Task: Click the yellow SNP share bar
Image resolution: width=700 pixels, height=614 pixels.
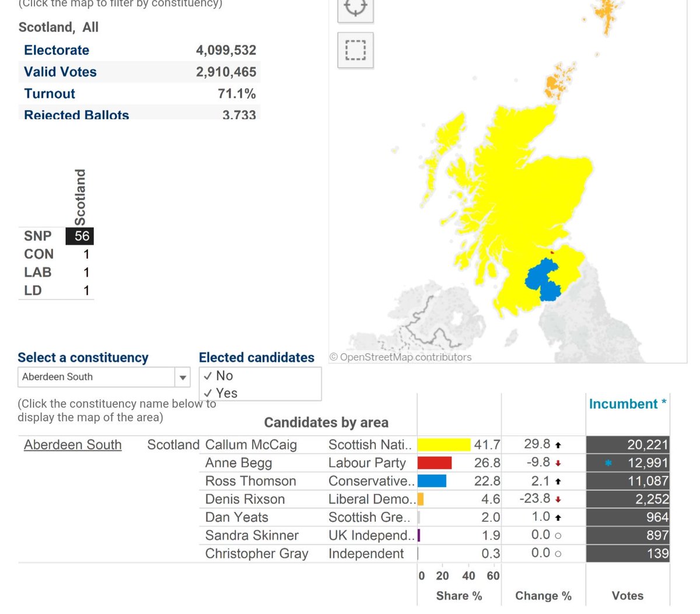Action: click(x=444, y=445)
